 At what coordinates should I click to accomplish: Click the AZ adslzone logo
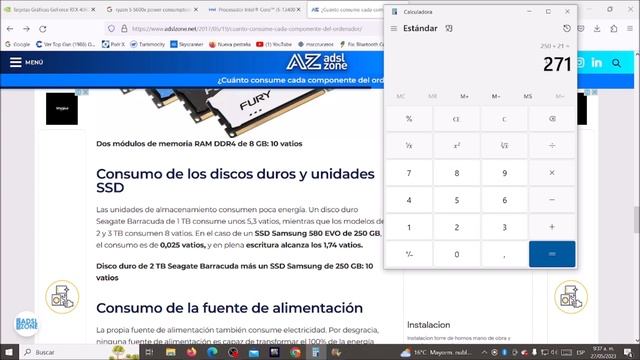(317, 62)
